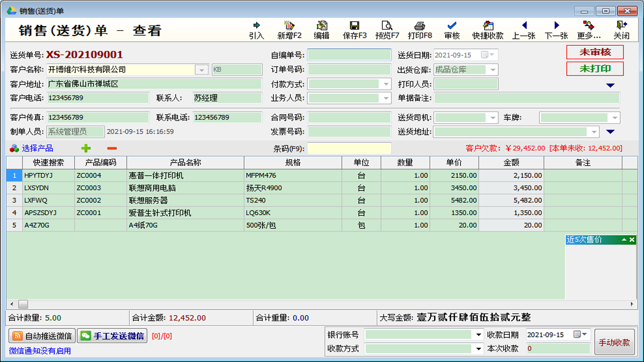Click the 打印F8 printer icon
This screenshot has width=644, height=362.
click(420, 29)
